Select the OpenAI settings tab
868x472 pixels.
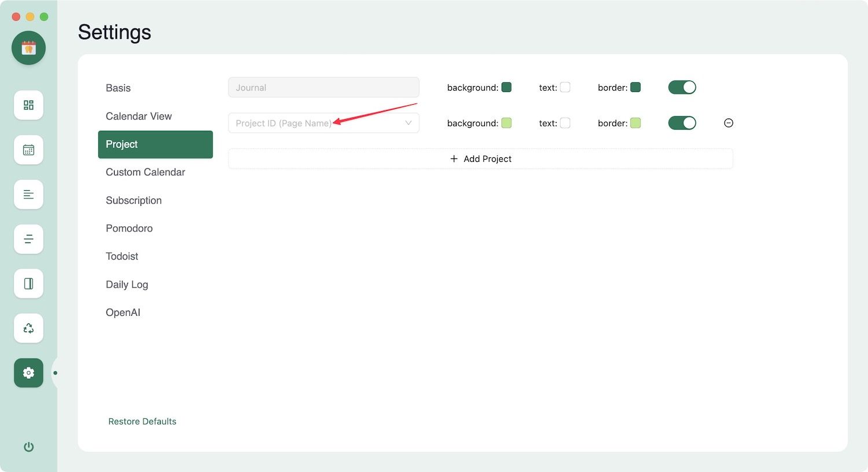pos(123,312)
